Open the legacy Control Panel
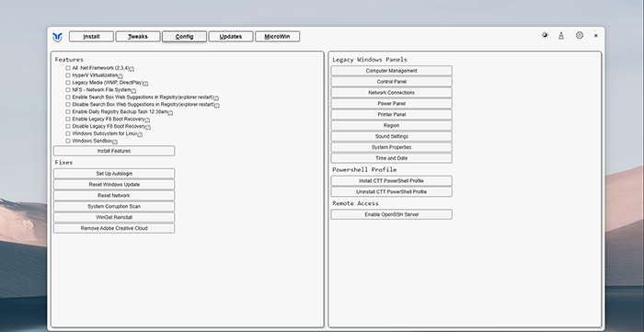 coord(391,82)
